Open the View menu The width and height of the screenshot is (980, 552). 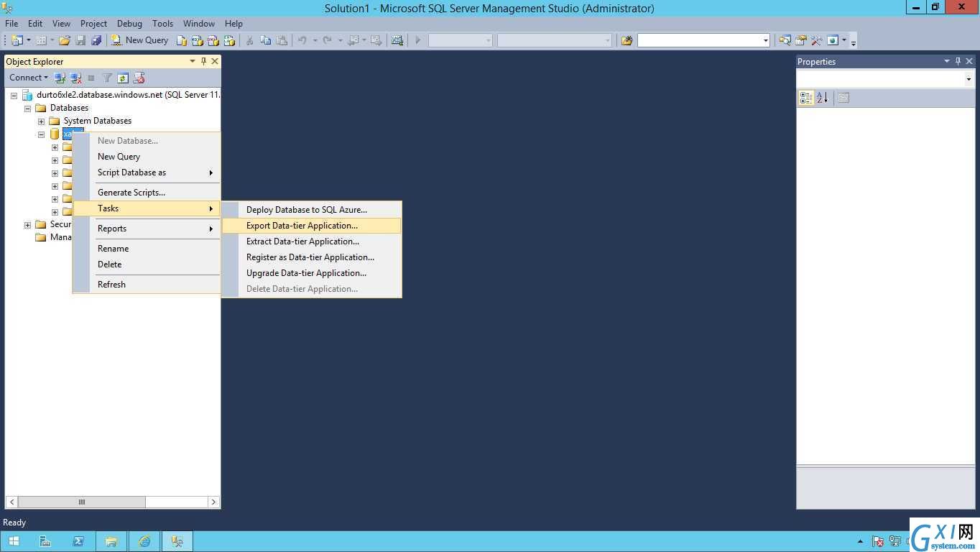click(x=62, y=24)
